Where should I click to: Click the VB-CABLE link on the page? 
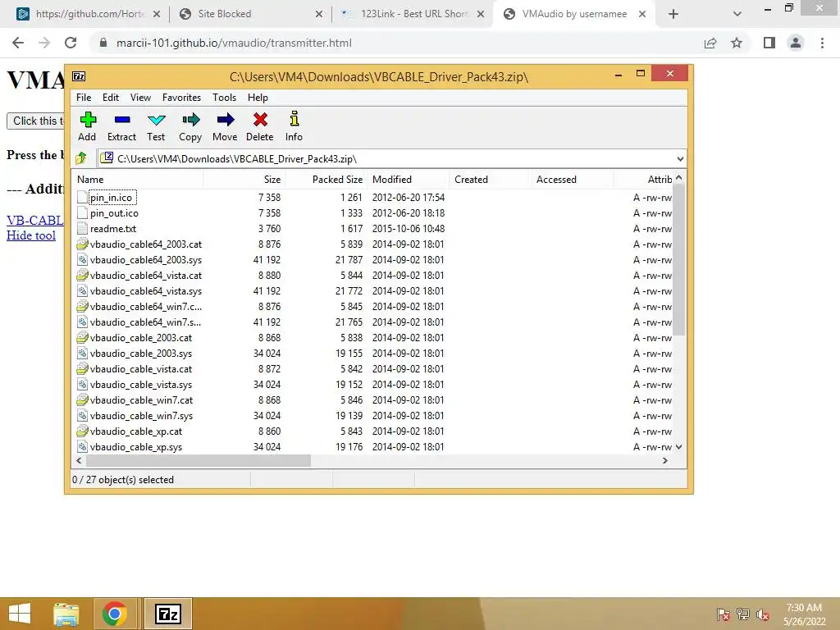tap(35, 220)
